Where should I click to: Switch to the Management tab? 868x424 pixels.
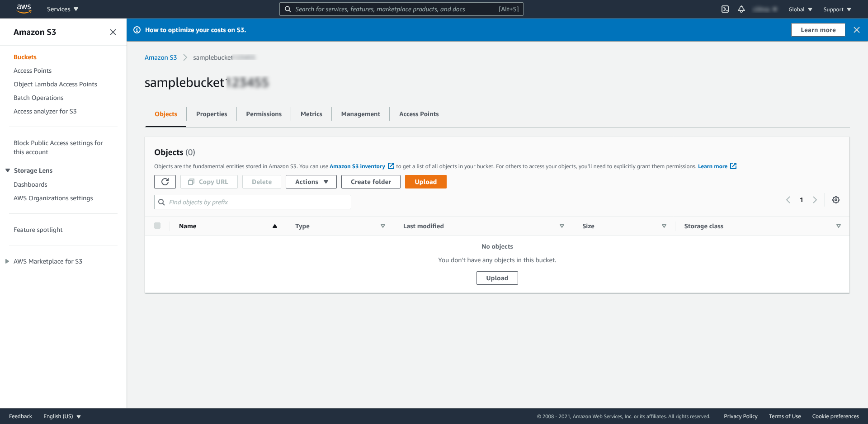tap(361, 114)
